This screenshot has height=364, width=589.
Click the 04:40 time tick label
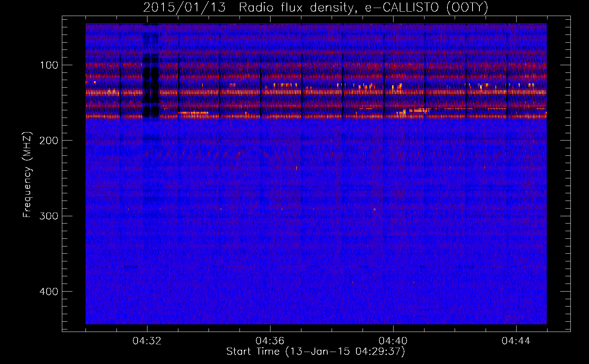click(393, 341)
